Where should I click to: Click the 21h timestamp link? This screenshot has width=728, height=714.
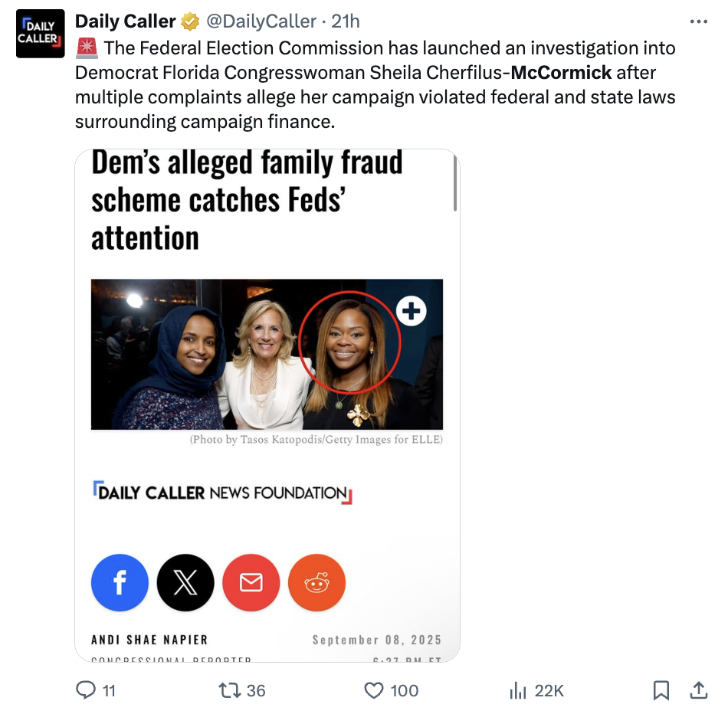point(341,21)
